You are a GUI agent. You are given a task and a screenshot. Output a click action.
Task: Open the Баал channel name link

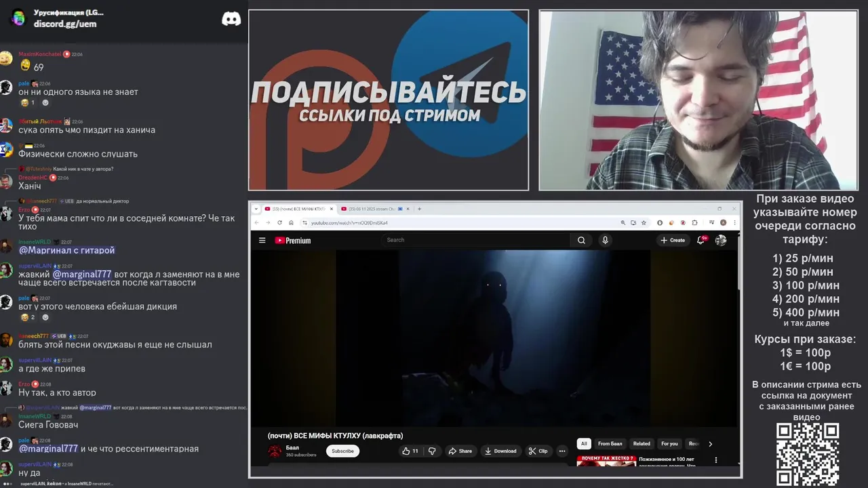[292, 448]
